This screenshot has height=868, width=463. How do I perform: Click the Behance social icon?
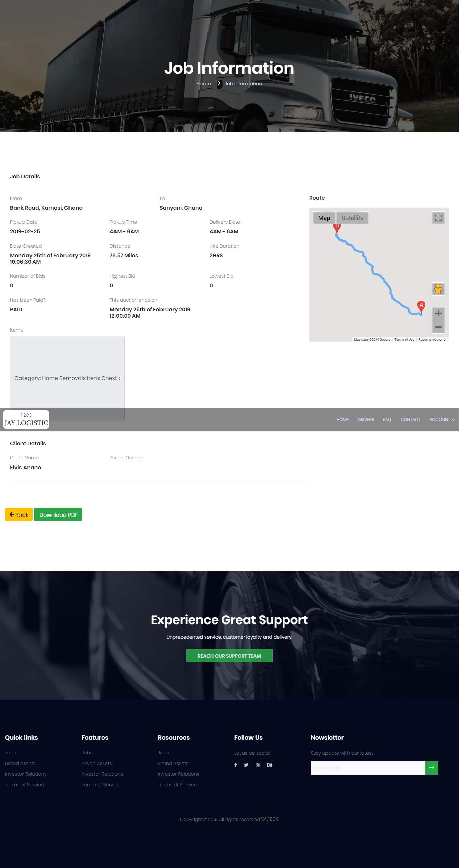tap(269, 765)
